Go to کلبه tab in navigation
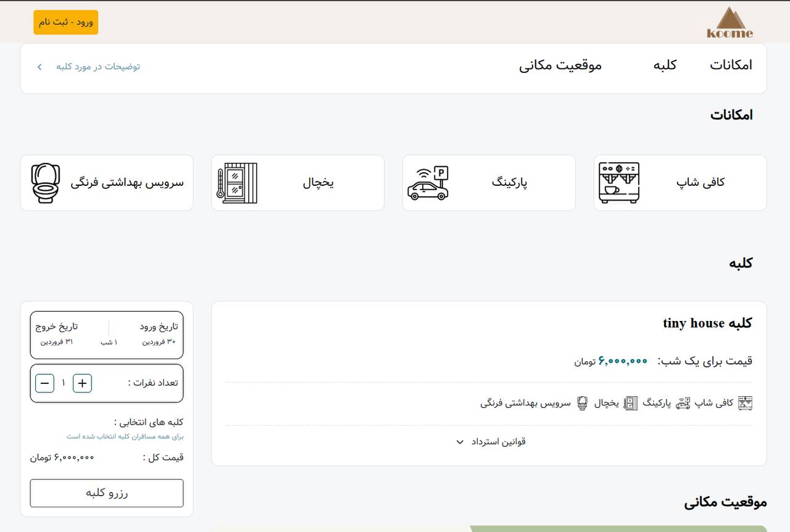The width and height of the screenshot is (790, 532). [665, 65]
